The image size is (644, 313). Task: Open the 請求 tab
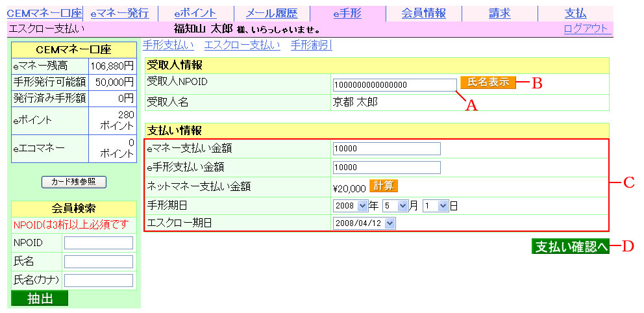click(x=499, y=13)
